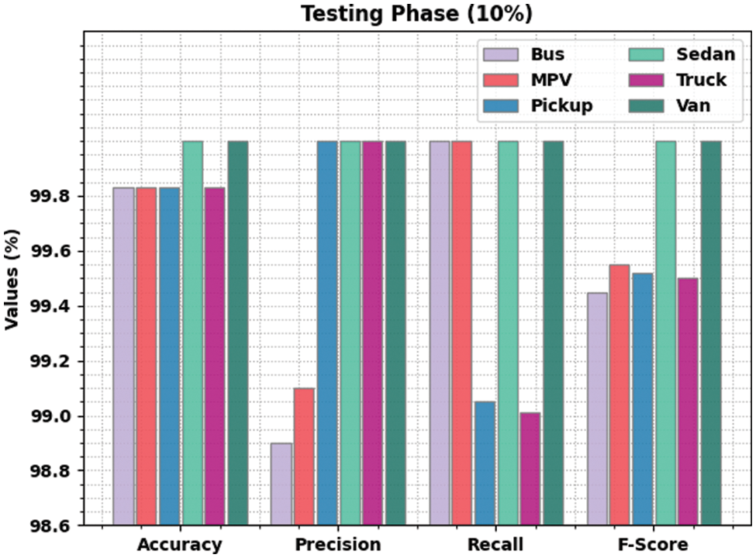Click the Pickup bar in Recall group
This screenshot has height=558, width=756.
point(485,463)
